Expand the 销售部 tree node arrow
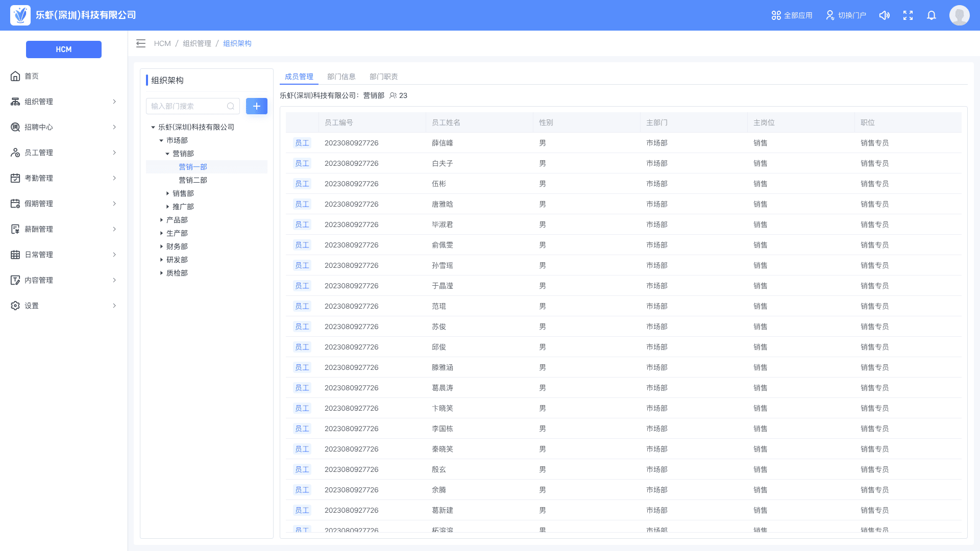980x551 pixels. 167,193
